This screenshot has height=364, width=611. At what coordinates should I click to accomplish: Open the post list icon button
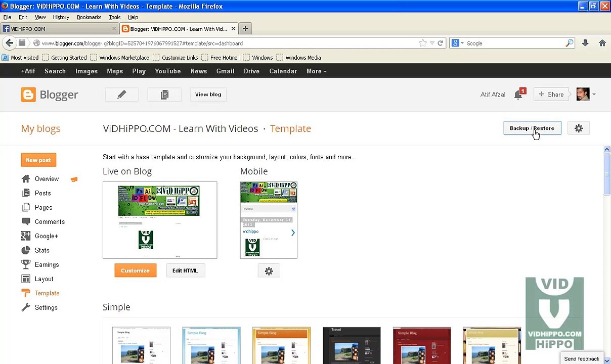(x=164, y=95)
